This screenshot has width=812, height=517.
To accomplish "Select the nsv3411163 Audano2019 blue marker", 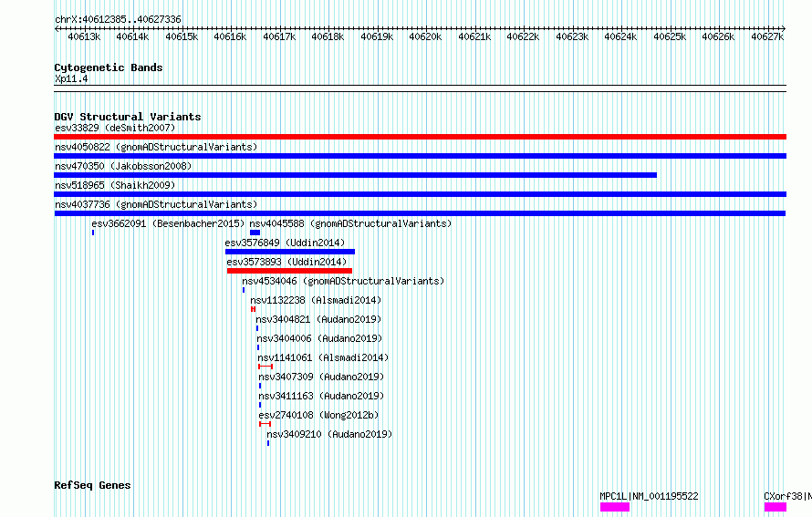I will pyautogui.click(x=260, y=405).
